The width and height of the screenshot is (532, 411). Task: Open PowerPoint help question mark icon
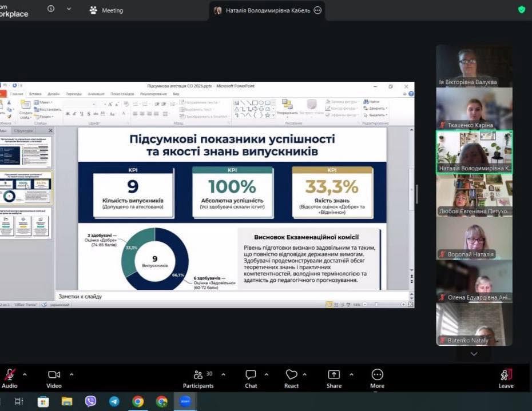pyautogui.click(x=411, y=94)
